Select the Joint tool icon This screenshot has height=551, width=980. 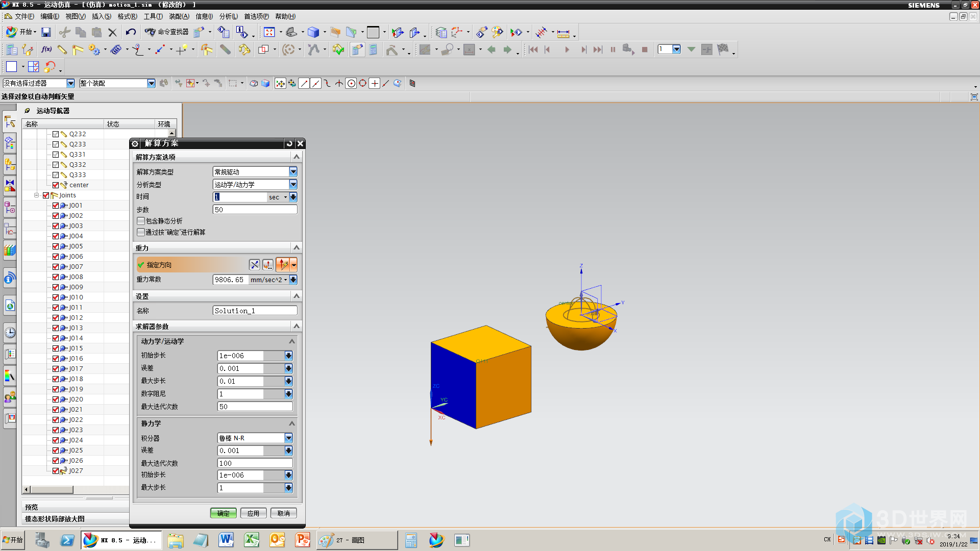click(x=78, y=49)
